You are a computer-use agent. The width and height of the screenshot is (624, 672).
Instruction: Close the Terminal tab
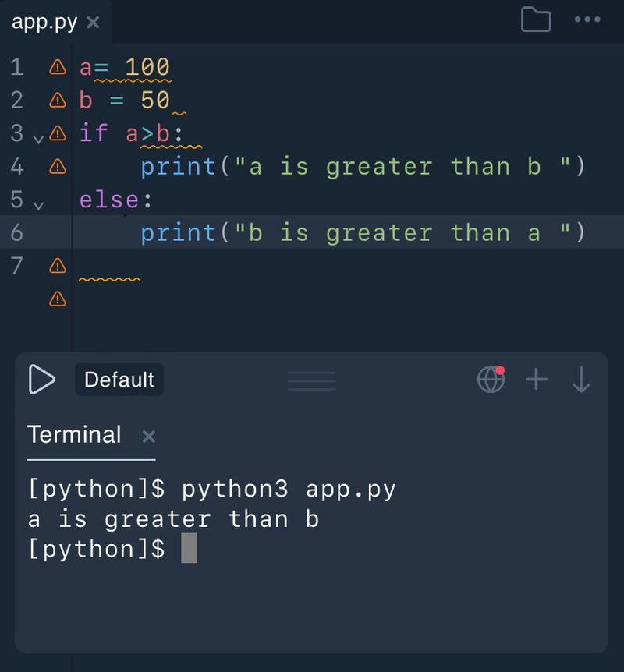[148, 436]
